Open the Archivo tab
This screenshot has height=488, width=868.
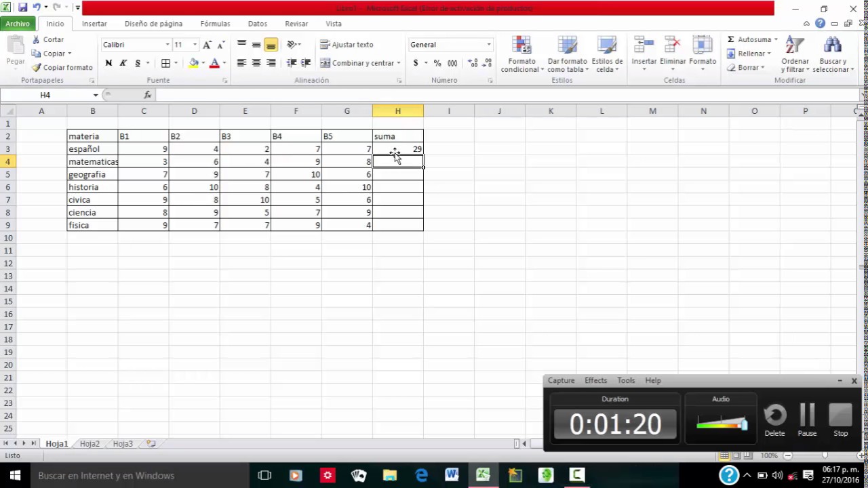click(x=18, y=24)
